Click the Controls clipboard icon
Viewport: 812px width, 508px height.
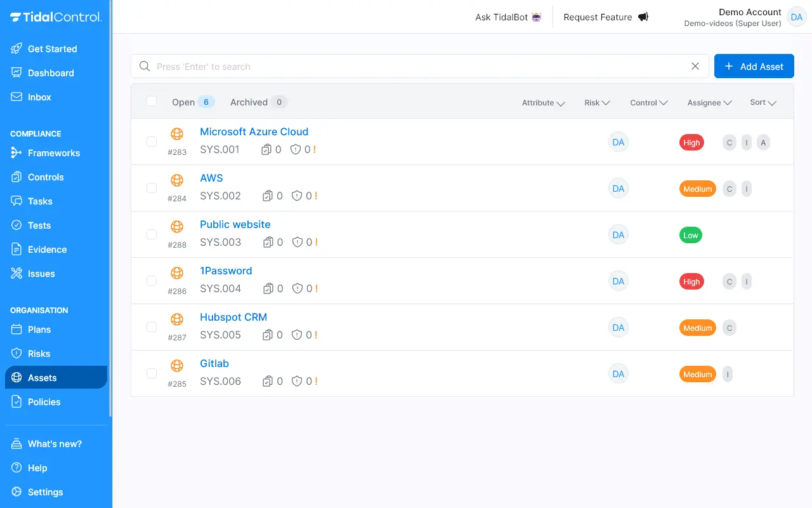pos(16,177)
